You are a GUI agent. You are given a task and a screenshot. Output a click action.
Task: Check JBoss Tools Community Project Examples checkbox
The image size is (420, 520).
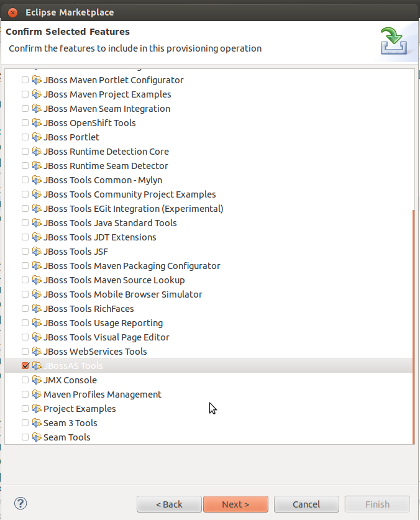(x=25, y=194)
